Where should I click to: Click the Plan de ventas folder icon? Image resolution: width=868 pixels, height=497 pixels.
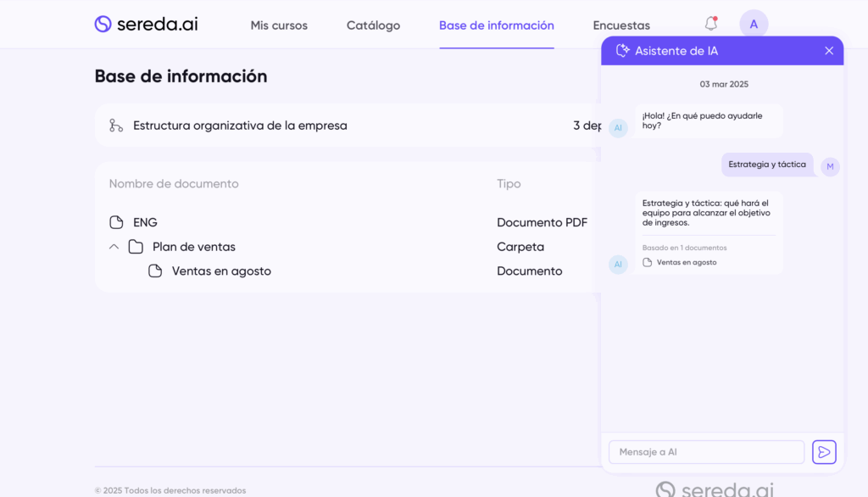pyautogui.click(x=136, y=247)
